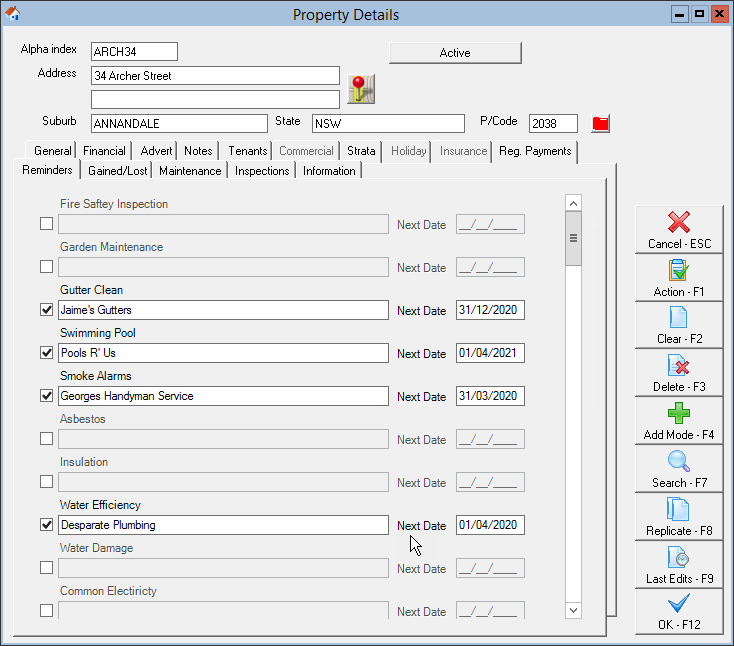Screen dimensions: 734x646
Task: Tick the Fire Saftey Inspection checkbox
Action: [46, 224]
